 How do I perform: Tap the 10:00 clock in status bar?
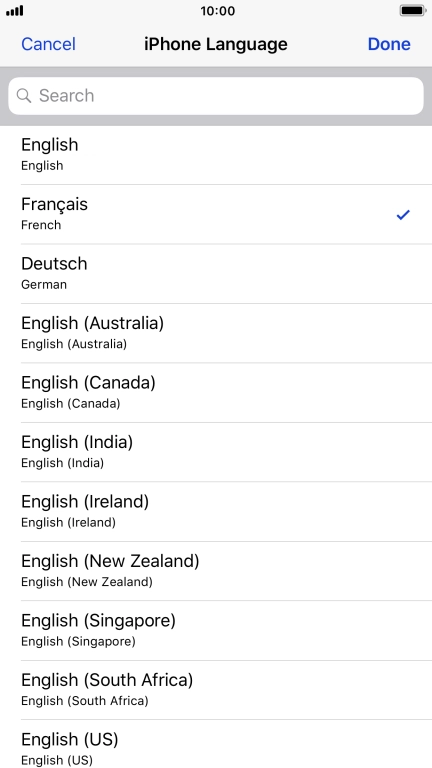pos(217,11)
